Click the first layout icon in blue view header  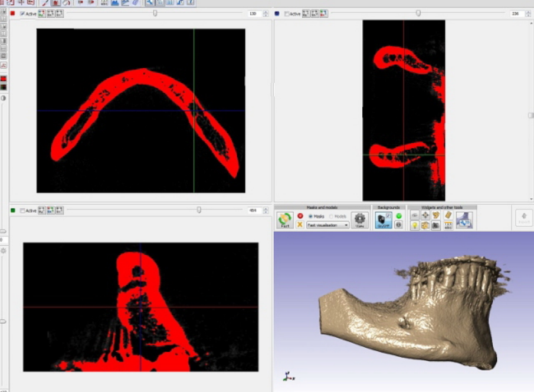306,14
